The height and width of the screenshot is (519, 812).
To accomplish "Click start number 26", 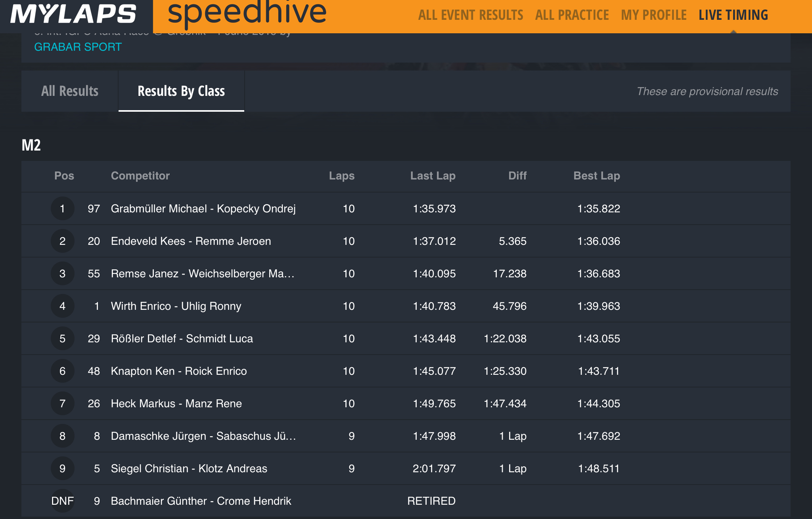I will (94, 403).
